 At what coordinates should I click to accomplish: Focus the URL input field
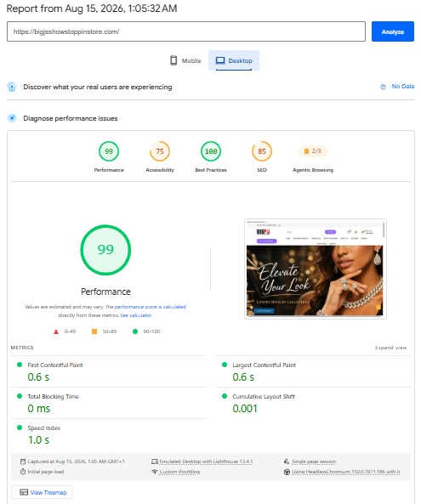[186, 31]
